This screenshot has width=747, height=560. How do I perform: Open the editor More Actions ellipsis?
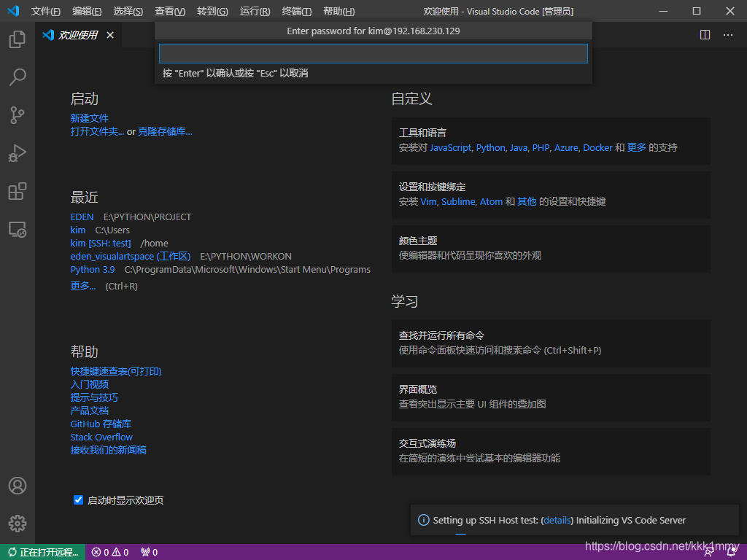pos(728,35)
